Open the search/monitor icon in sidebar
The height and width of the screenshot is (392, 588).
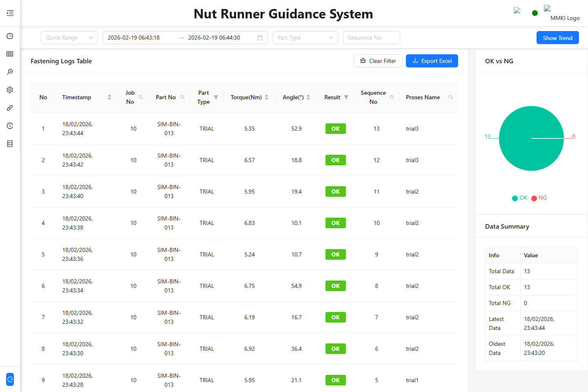tap(10, 72)
